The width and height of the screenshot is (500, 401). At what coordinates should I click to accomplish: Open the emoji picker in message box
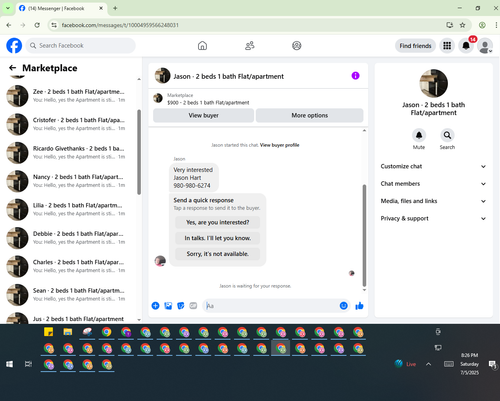coord(344,306)
